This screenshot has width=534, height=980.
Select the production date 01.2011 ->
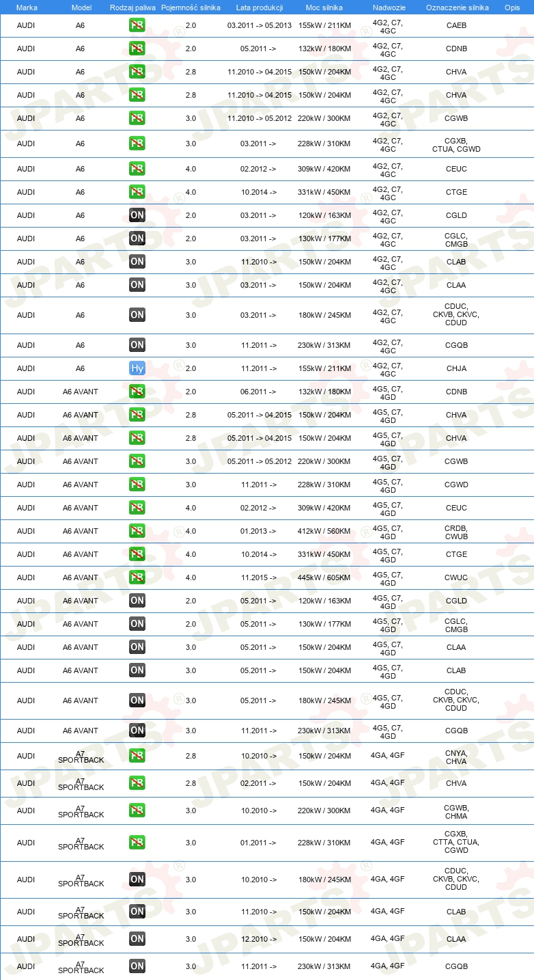point(258,843)
